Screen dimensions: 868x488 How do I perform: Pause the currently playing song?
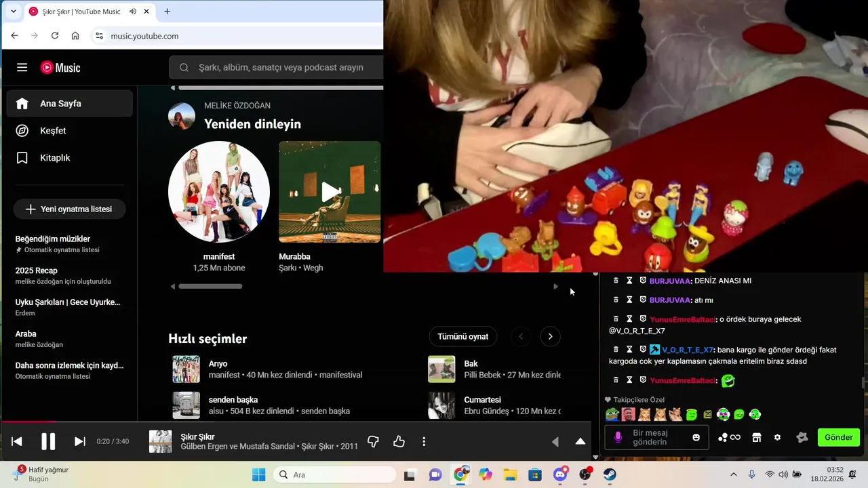click(48, 442)
